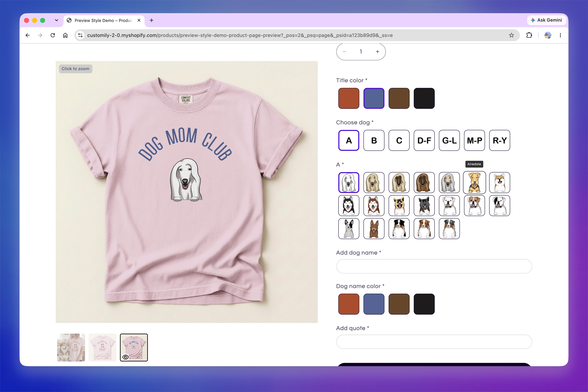Decrease quantity with the minus button

[x=344, y=51]
